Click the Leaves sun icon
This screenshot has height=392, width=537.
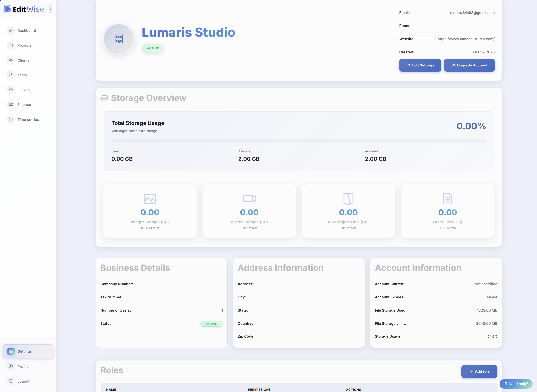(x=11, y=90)
